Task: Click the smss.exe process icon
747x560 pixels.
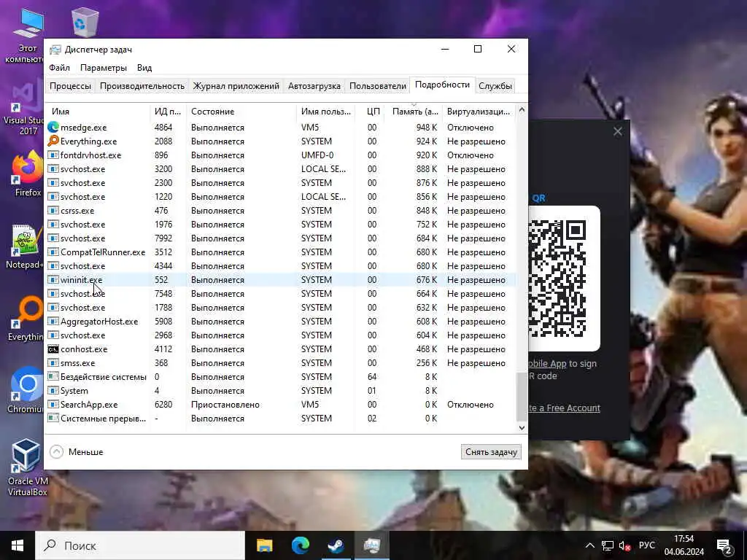Action: coord(53,363)
